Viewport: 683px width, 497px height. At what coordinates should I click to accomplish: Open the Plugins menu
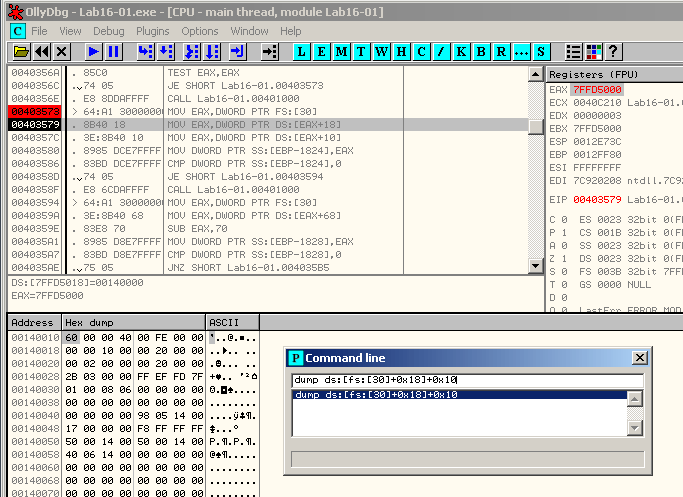[152, 31]
